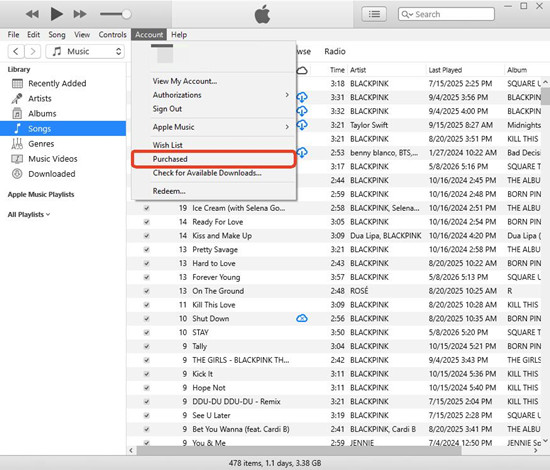Image resolution: width=550 pixels, height=470 pixels.
Task: Download the Taylor Swift song from cloud
Action: click(302, 125)
